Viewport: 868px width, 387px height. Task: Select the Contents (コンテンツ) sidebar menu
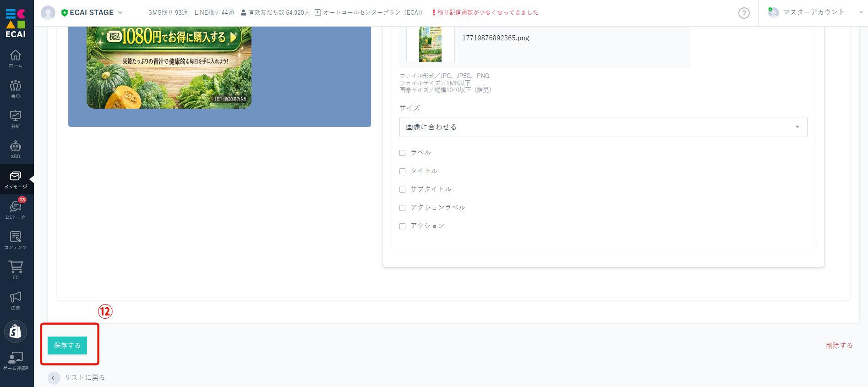point(16,239)
